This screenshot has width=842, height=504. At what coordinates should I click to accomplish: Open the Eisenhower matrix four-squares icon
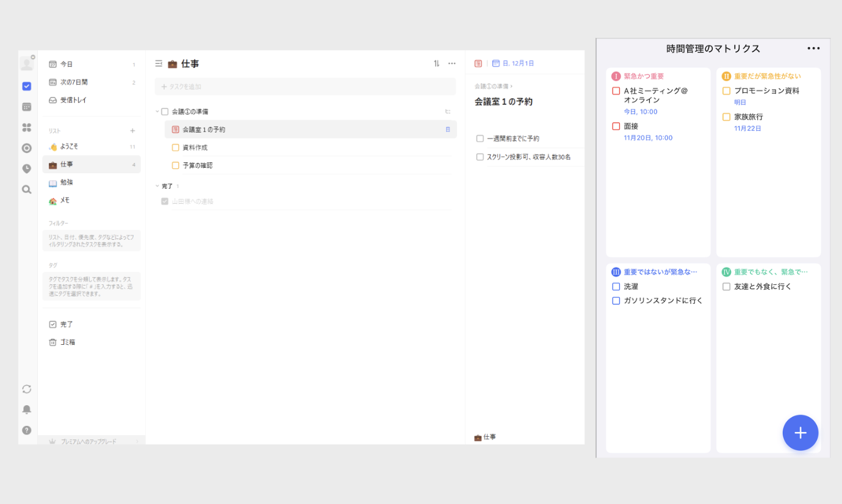pos(26,128)
